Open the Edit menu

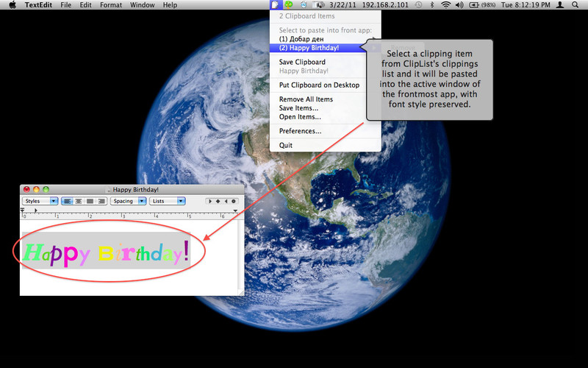click(85, 5)
